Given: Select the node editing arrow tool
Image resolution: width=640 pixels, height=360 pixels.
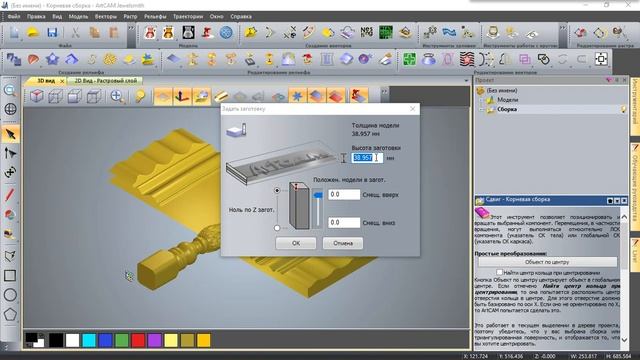Looking at the screenshot, I should pyautogui.click(x=10, y=153).
